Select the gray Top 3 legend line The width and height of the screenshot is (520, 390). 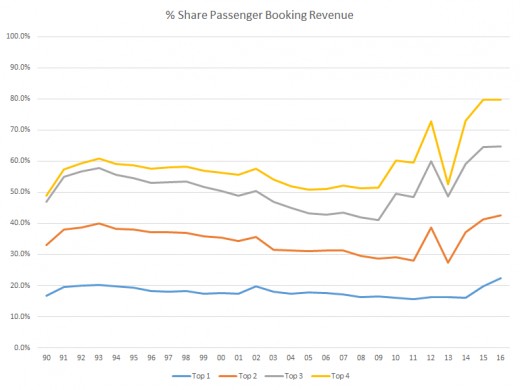274,376
